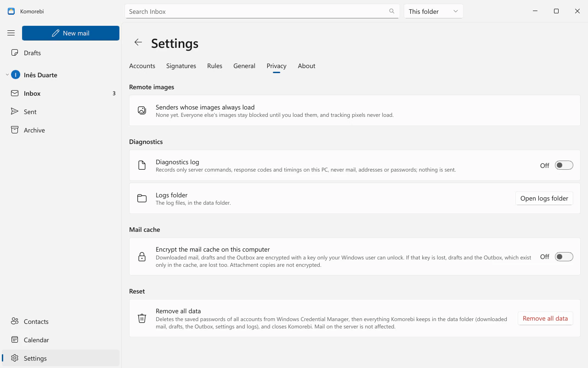The height and width of the screenshot is (368, 588).
Task: Click the Remove all data trash icon
Action: [142, 318]
